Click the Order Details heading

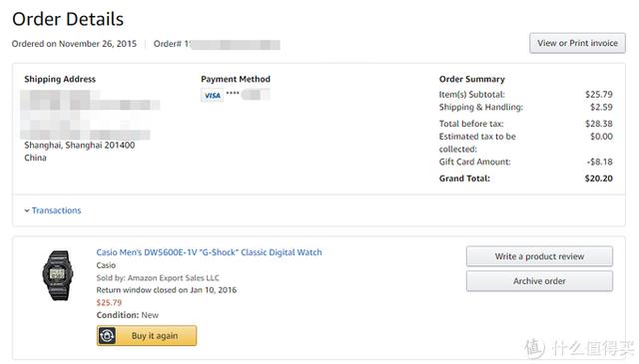coord(68,19)
